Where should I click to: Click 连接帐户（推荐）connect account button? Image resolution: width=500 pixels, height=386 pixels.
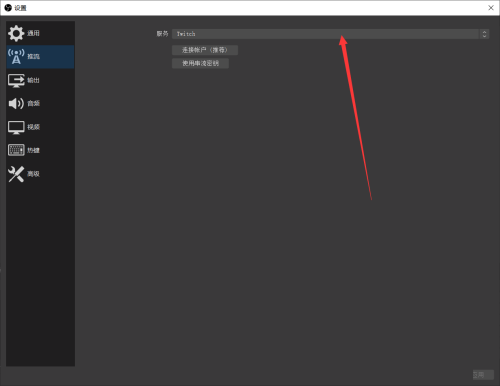coord(205,50)
